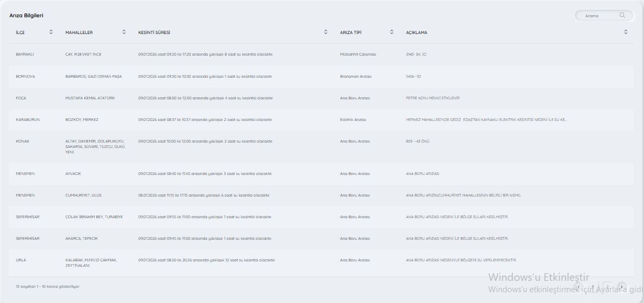644x303 pixels.
Task: Click the ARIZA TİPİ header label
Action: coord(351,33)
